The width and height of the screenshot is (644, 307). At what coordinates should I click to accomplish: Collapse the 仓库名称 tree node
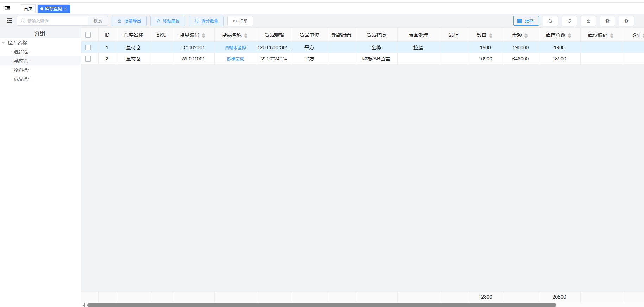point(4,43)
